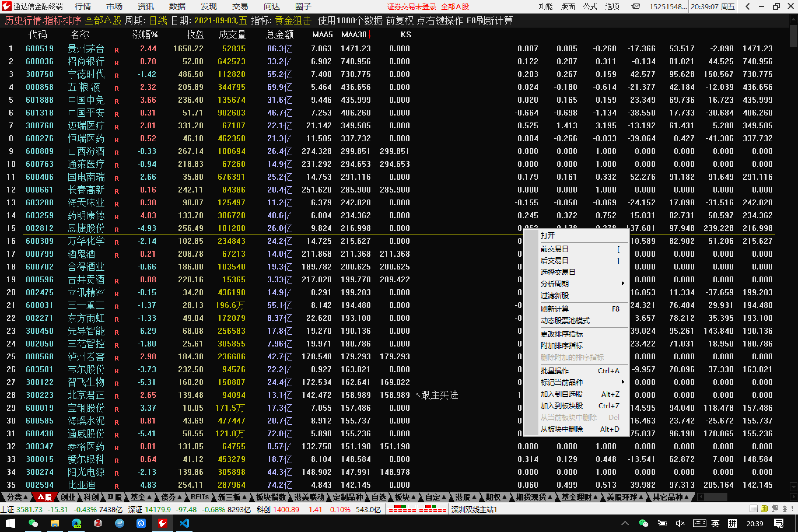Click the satellite dish icon in status bar
Viewport: 798px width, 532px height.
tap(775, 509)
